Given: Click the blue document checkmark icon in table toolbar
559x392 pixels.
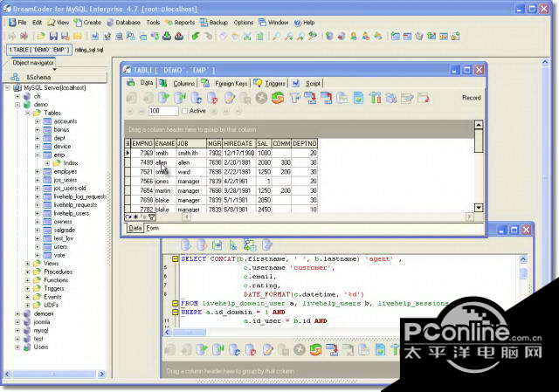Looking at the screenshot, I should pyautogui.click(x=358, y=98).
